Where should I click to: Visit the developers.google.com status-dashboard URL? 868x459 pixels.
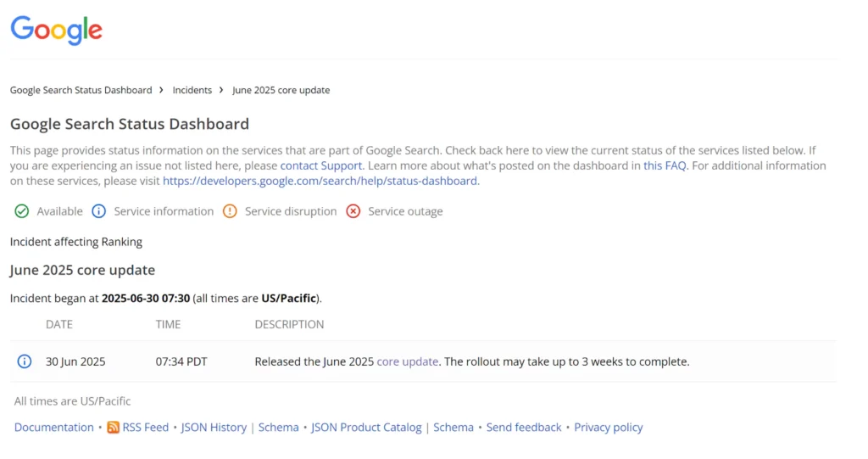click(x=320, y=181)
